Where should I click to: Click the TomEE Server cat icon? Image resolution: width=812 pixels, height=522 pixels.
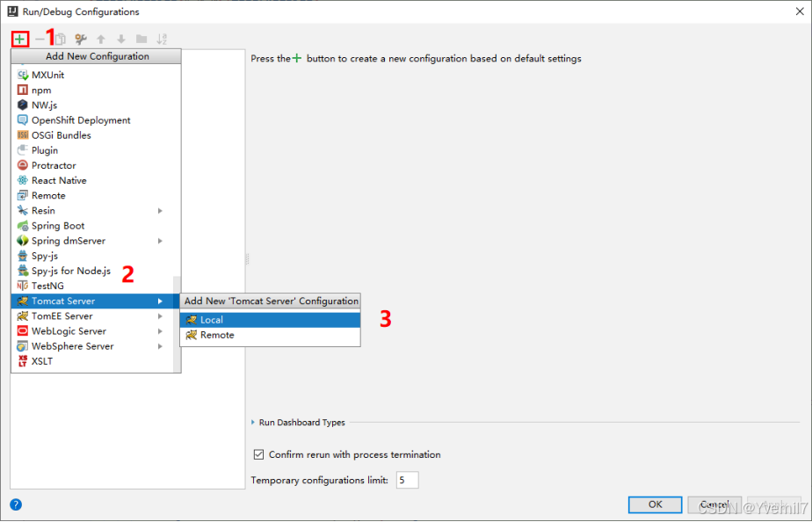click(x=22, y=315)
